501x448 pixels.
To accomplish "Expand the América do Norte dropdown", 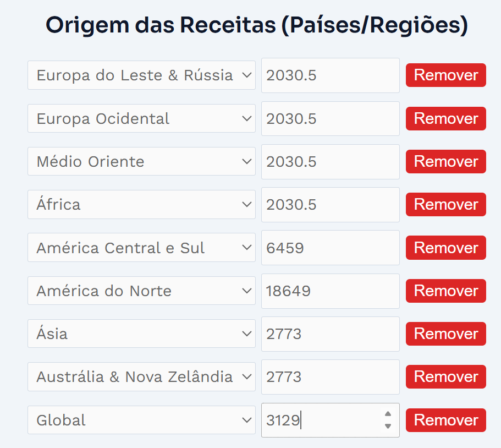I will pos(141,291).
